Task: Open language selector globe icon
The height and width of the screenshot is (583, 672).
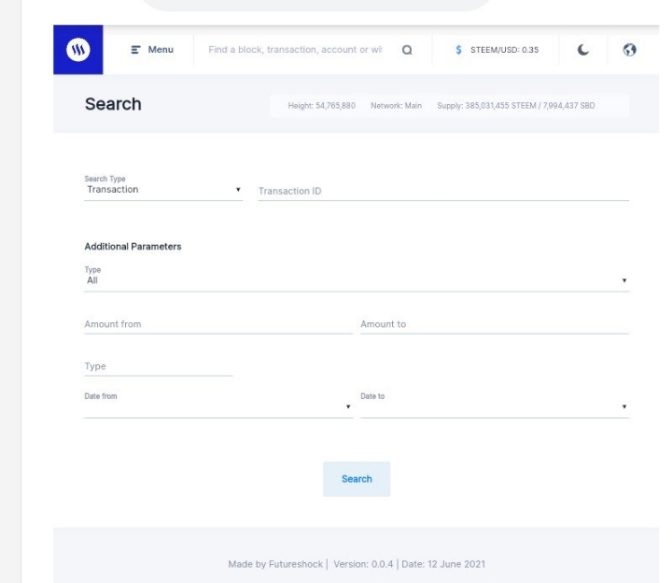Action: pyautogui.click(x=629, y=50)
